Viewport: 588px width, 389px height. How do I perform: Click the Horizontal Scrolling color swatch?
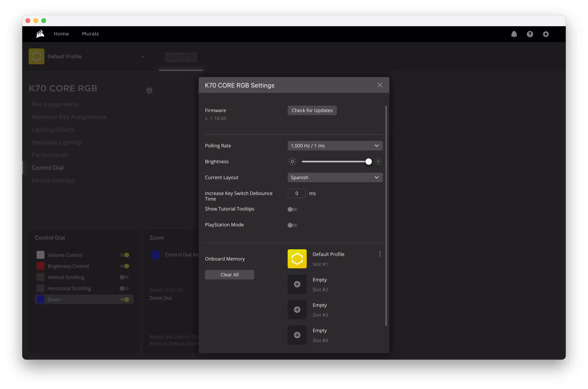tap(41, 288)
